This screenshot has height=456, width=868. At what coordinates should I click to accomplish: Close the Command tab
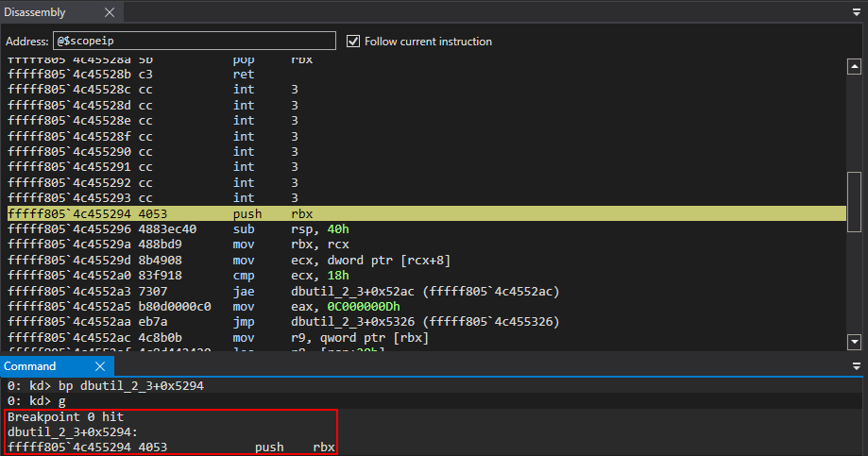coord(100,366)
